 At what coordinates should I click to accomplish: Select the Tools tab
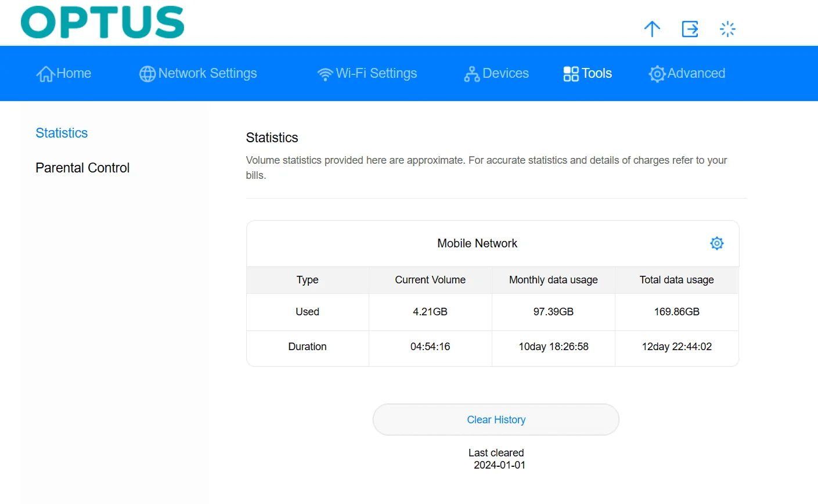(x=588, y=74)
